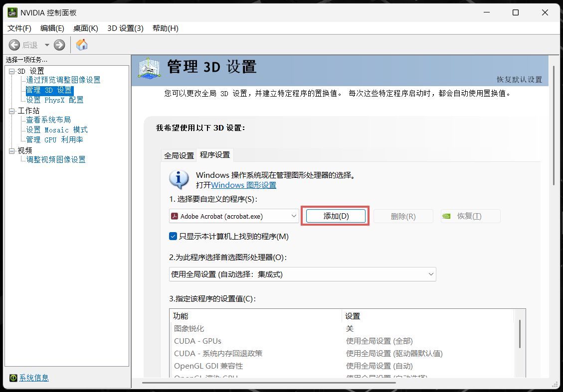Click the 恢复(T) button

click(x=470, y=216)
